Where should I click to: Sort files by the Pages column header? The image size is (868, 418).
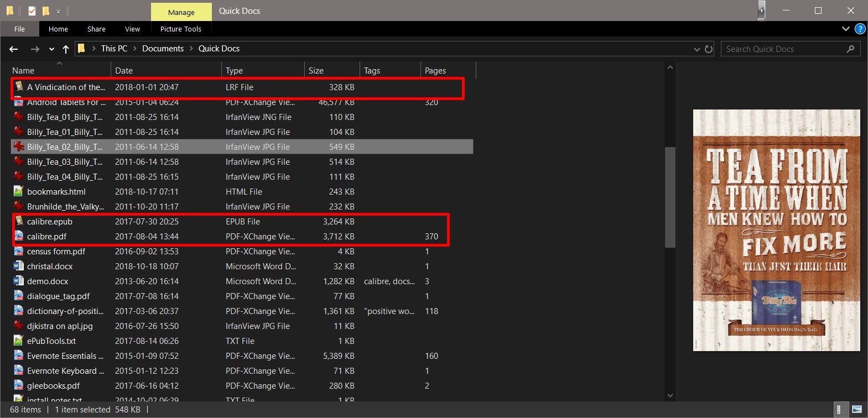tap(448, 70)
